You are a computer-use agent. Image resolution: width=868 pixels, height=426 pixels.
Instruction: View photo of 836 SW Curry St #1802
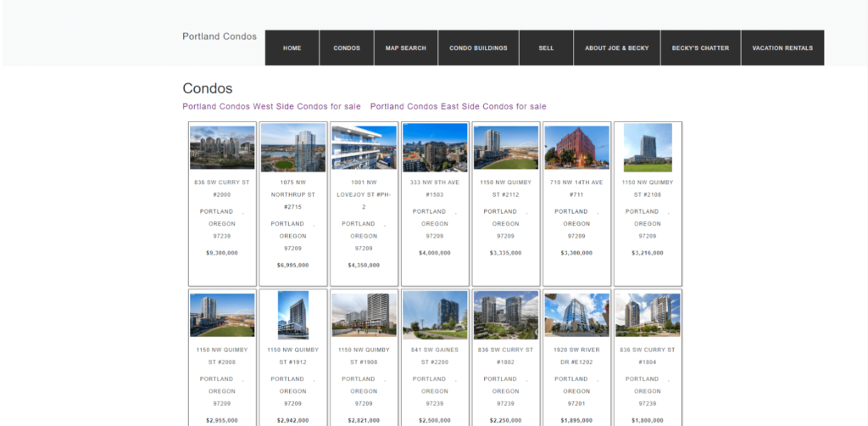point(505,315)
